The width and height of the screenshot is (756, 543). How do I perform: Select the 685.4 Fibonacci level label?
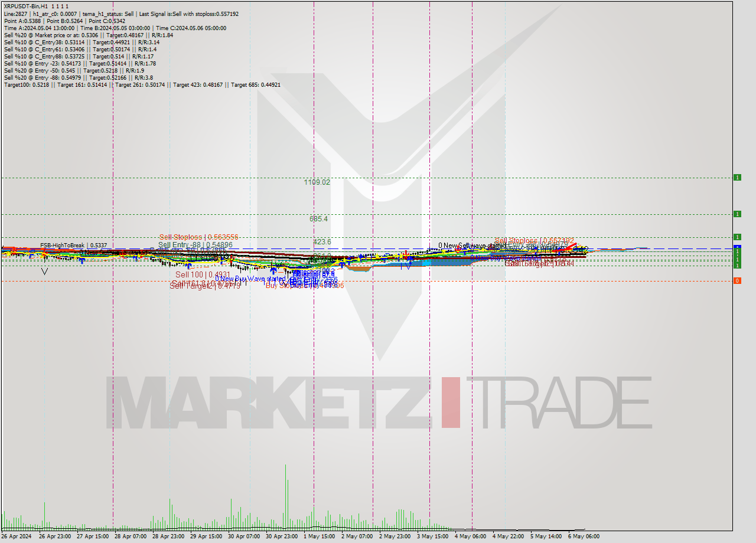(318, 219)
